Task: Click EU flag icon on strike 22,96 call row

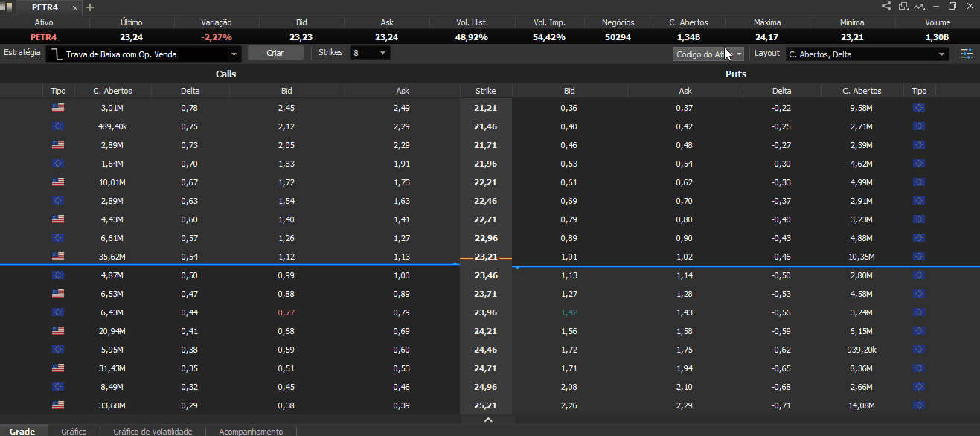Action: [58, 238]
